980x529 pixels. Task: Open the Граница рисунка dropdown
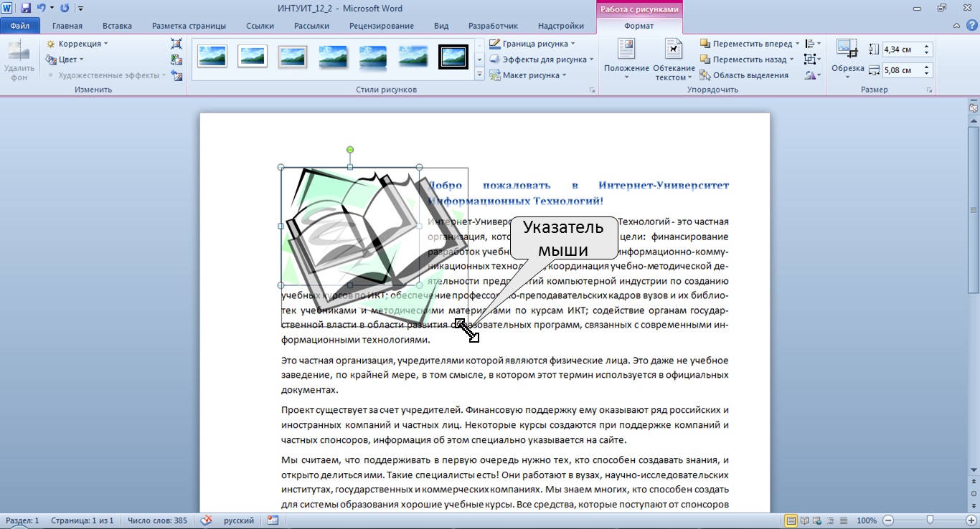532,44
